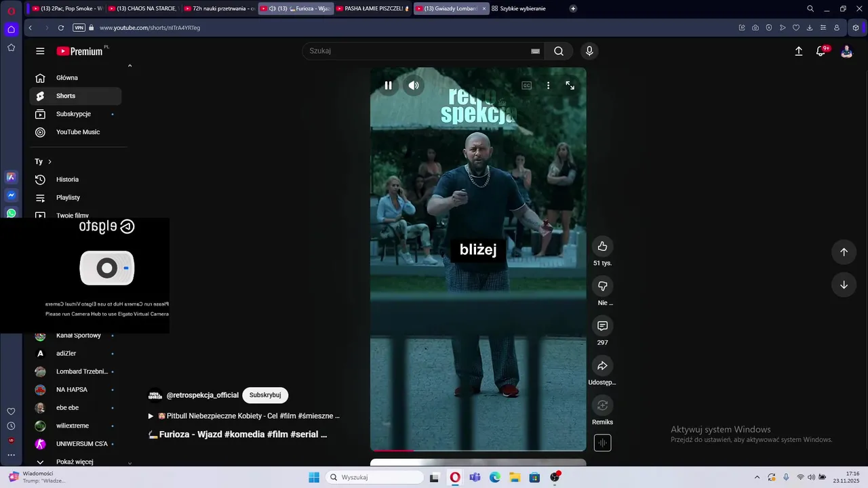The image size is (868, 488).
Task: Open the YouTube hamburger guide menu
Action: 40,51
